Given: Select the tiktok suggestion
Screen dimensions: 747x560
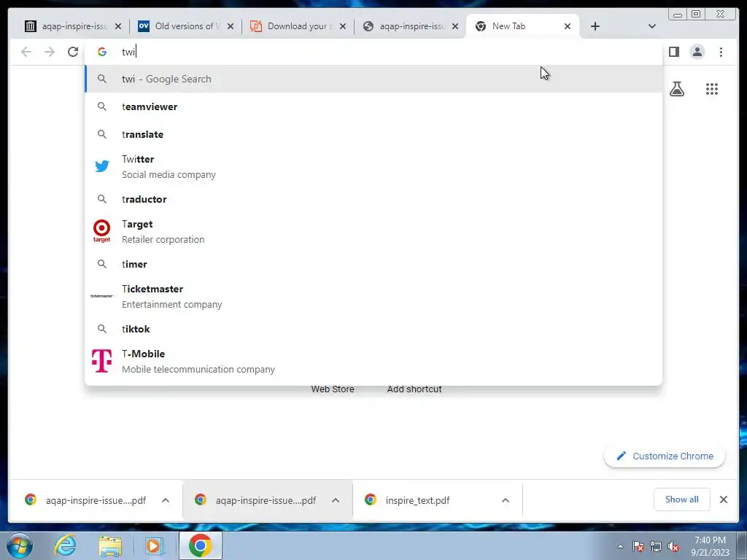Looking at the screenshot, I should coord(373,329).
